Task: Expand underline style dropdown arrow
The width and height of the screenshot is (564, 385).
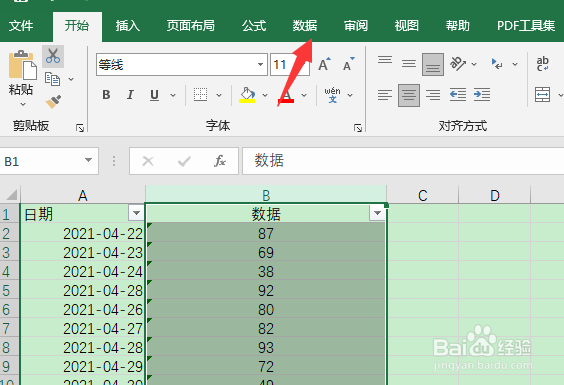Action: (173, 95)
